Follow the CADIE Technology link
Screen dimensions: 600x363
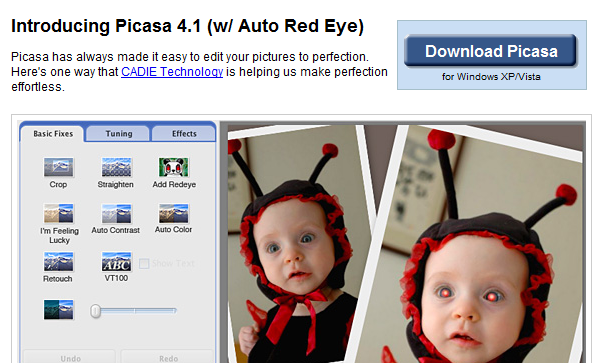click(172, 72)
